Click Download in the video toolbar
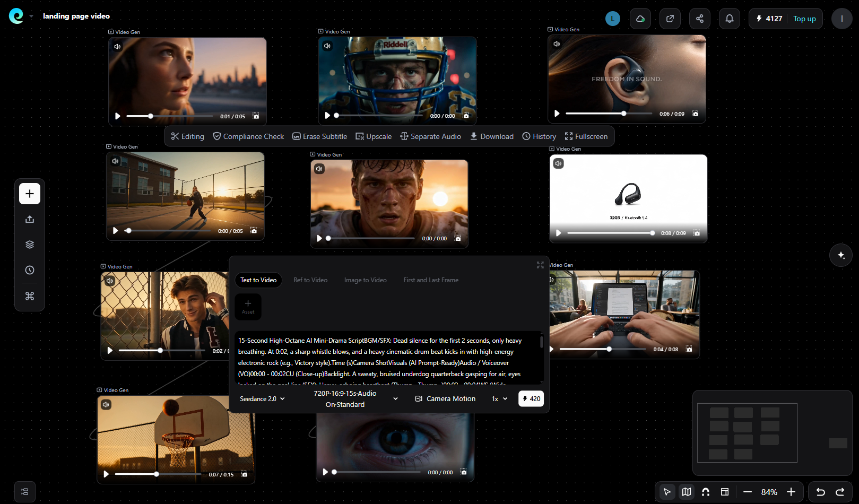 (x=492, y=136)
